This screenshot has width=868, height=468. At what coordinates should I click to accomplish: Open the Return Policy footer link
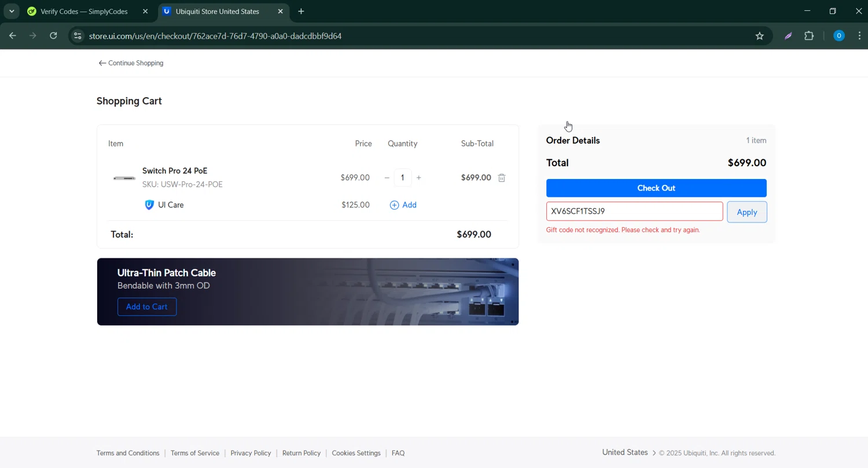tap(301, 453)
